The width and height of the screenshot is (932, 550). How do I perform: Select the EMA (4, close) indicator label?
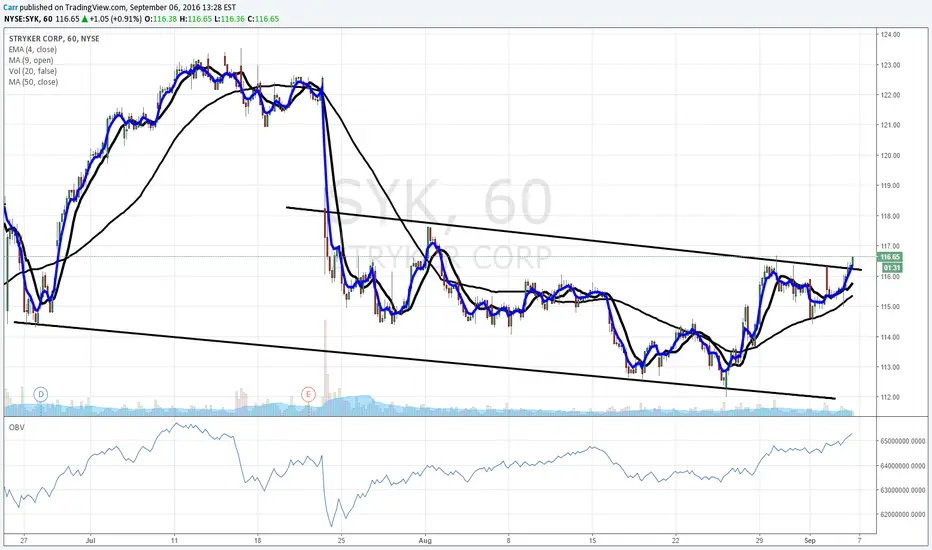coord(33,49)
